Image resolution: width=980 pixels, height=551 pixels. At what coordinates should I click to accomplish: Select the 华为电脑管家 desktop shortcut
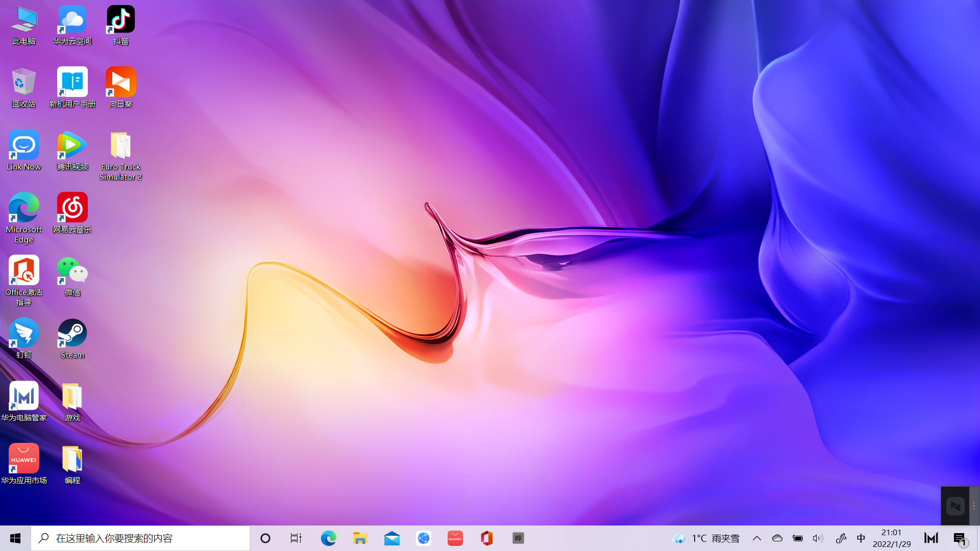click(24, 402)
